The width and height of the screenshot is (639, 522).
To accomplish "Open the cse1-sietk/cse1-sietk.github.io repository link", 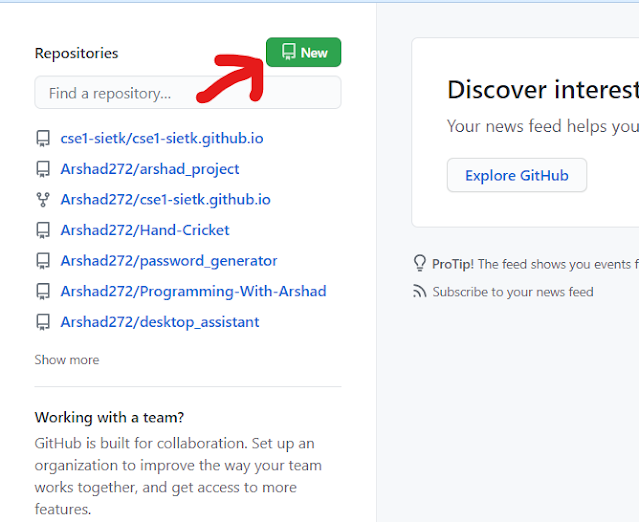I will pos(162,138).
